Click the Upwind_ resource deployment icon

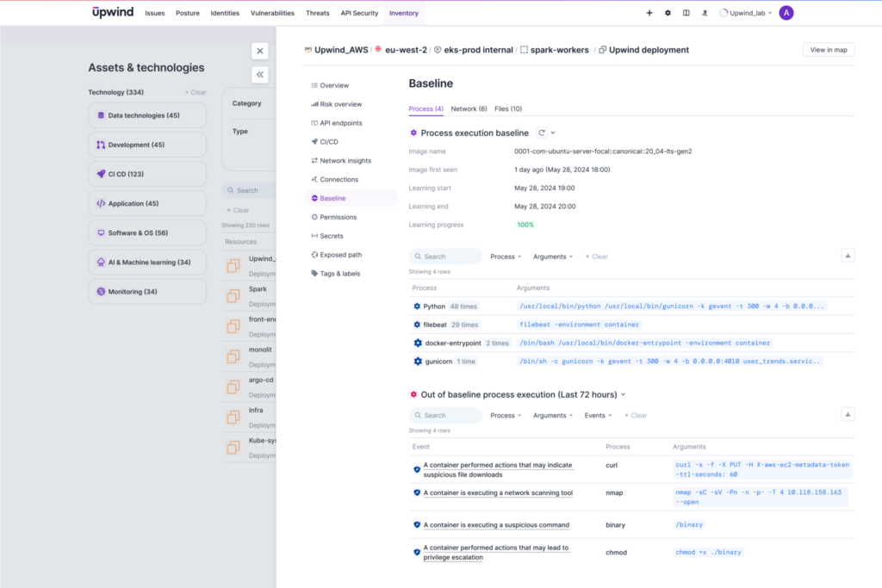(233, 266)
